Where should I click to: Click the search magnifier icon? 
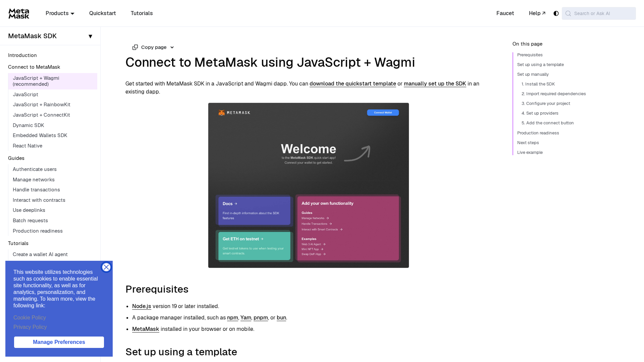coord(568,13)
